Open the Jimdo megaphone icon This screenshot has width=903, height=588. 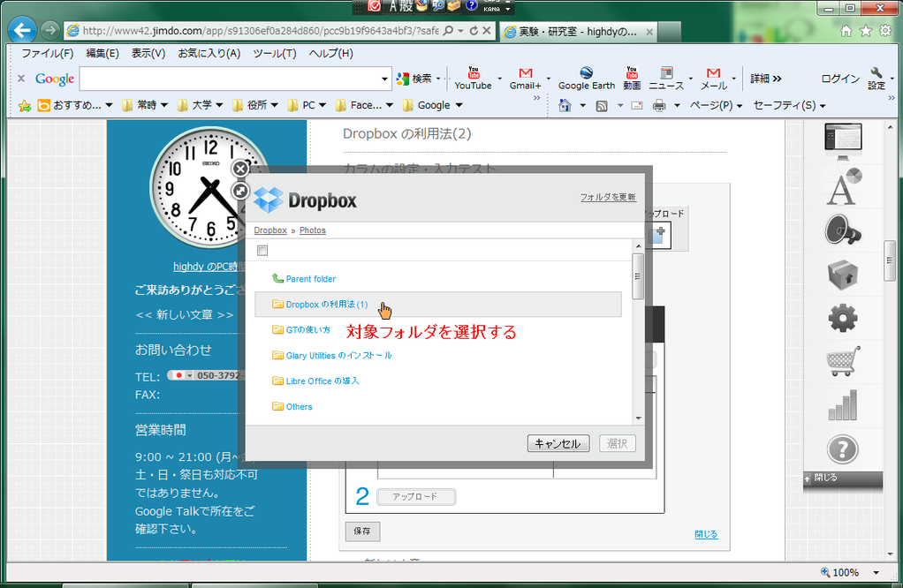843,230
